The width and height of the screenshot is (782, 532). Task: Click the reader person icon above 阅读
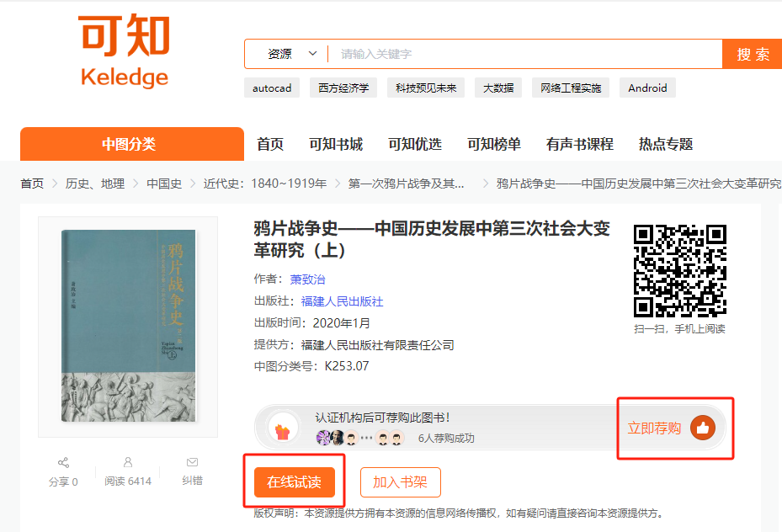(128, 462)
